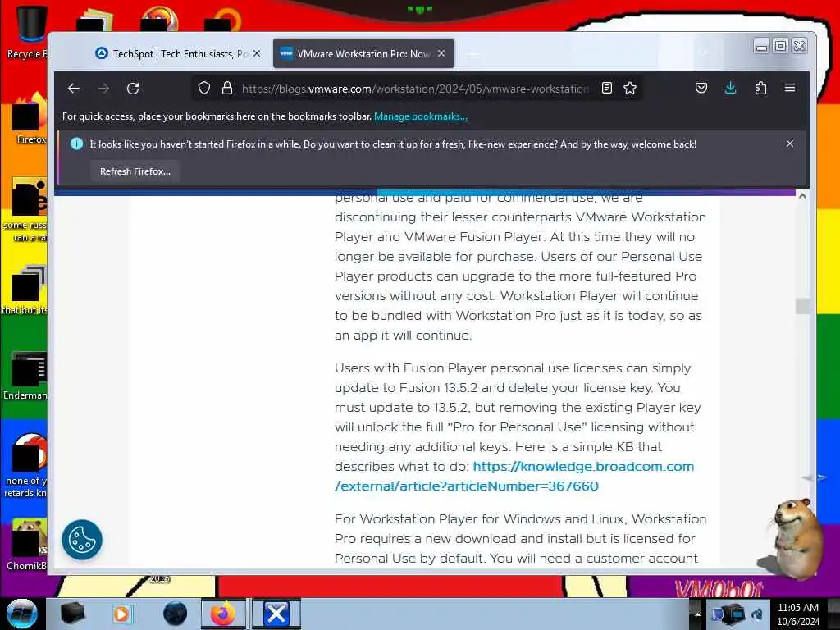Close the TechSpot tab
The width and height of the screenshot is (840, 630).
[x=257, y=53]
